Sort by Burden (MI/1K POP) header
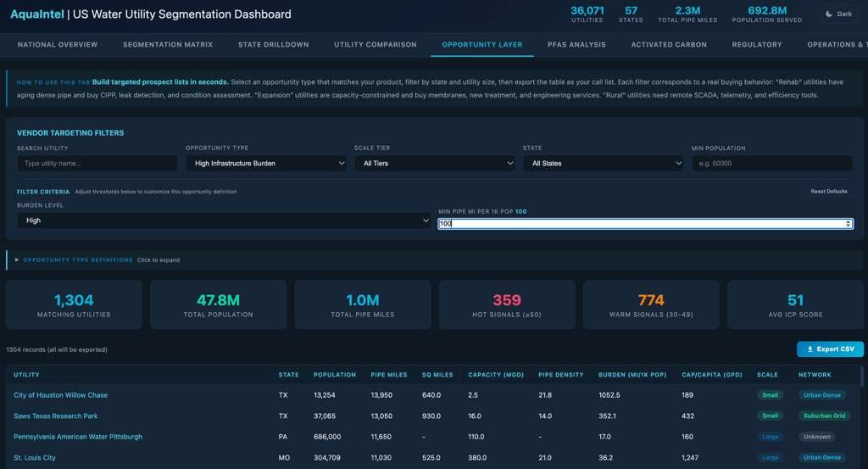Viewport: 868px width, 469px height. pos(632,375)
